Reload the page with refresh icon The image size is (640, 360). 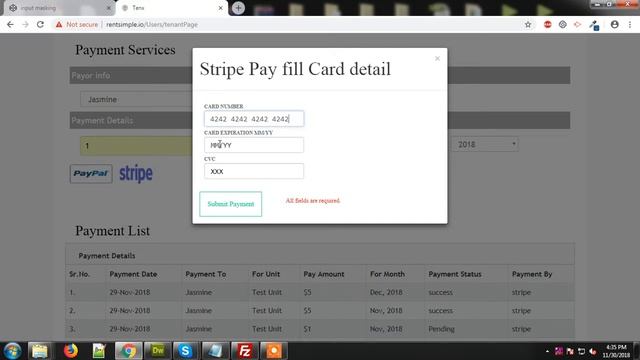[40, 24]
